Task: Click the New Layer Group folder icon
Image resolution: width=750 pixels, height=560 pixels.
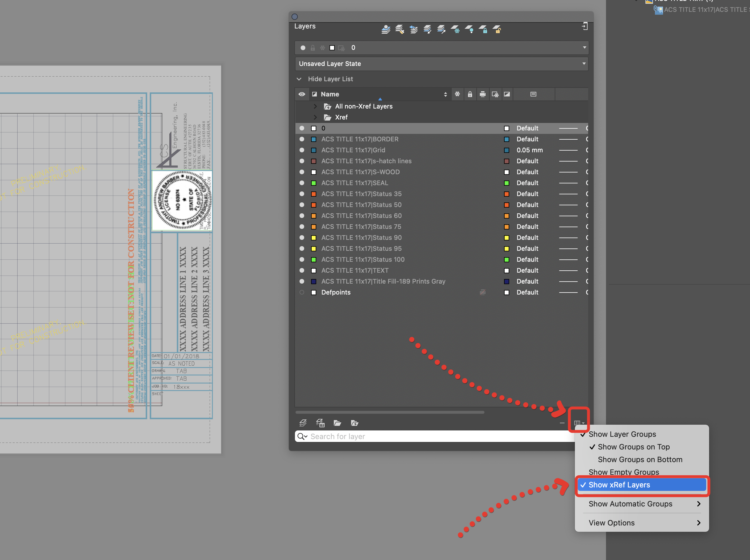Action: tap(337, 423)
